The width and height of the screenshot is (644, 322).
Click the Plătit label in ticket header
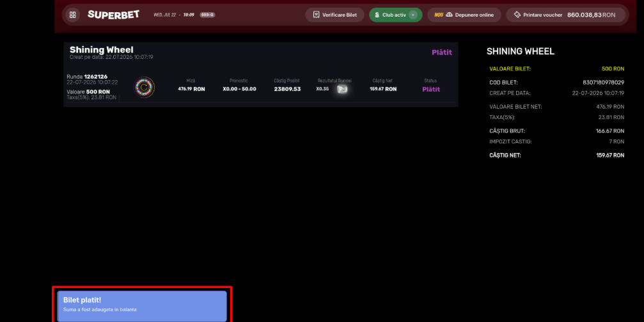click(442, 52)
